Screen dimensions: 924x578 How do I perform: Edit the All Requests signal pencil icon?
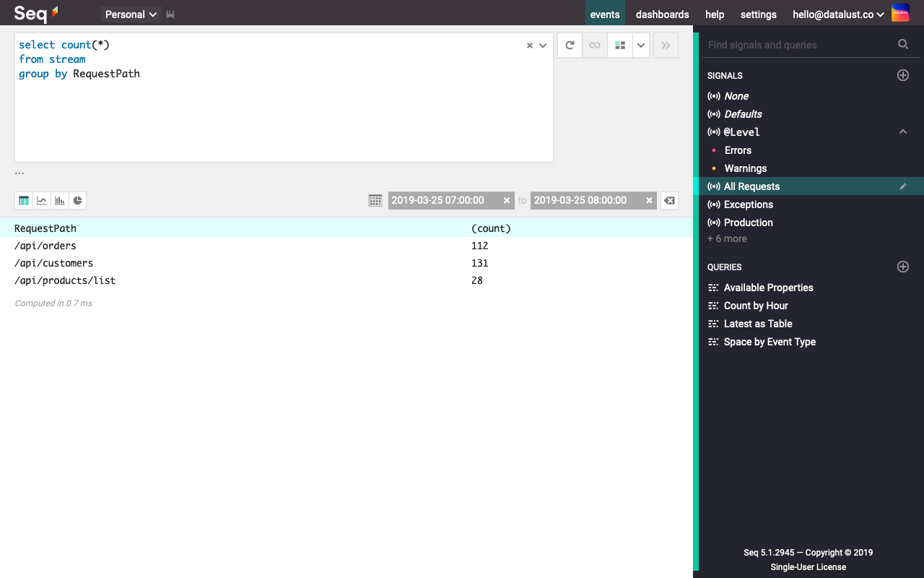(x=903, y=186)
